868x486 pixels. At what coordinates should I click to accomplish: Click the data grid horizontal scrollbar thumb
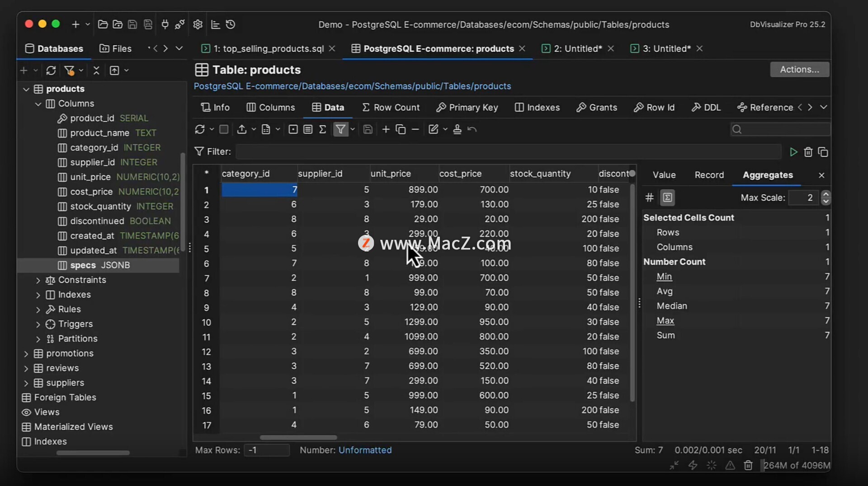[x=298, y=438]
